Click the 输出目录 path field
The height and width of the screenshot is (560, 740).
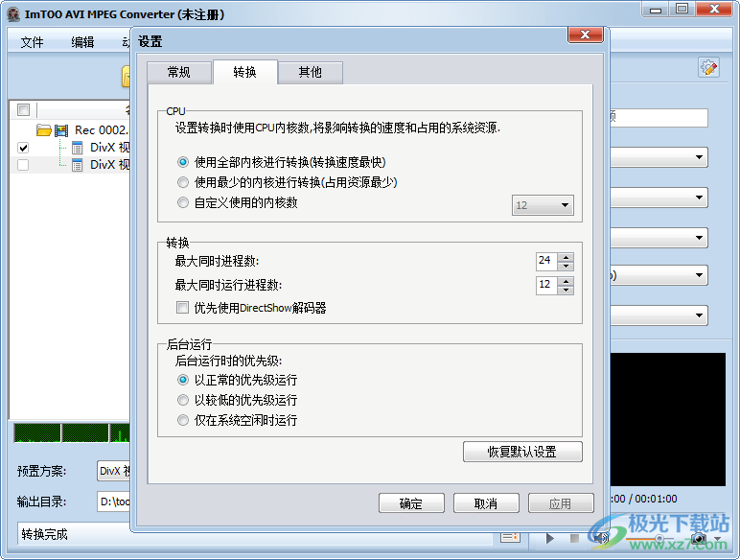pos(114,502)
